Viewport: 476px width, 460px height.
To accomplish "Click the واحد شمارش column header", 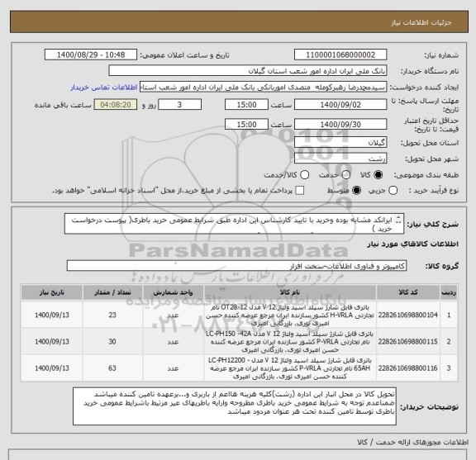I will [173, 292].
